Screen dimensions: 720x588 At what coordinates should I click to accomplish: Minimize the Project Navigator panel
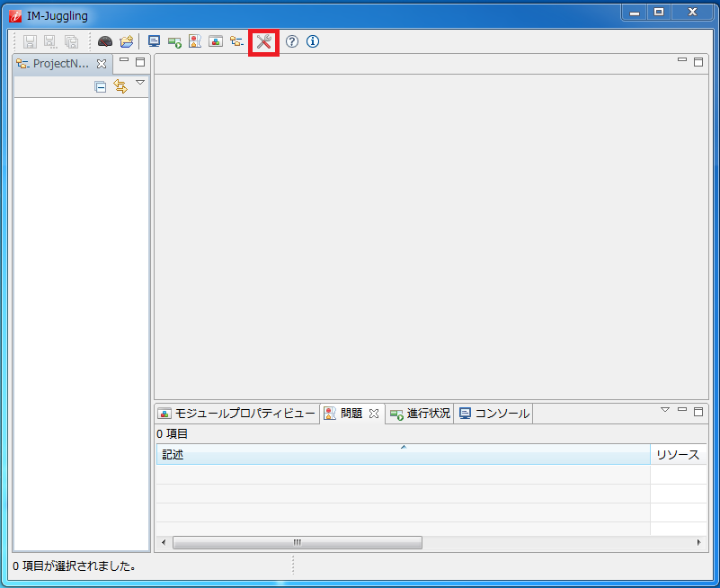click(x=124, y=59)
